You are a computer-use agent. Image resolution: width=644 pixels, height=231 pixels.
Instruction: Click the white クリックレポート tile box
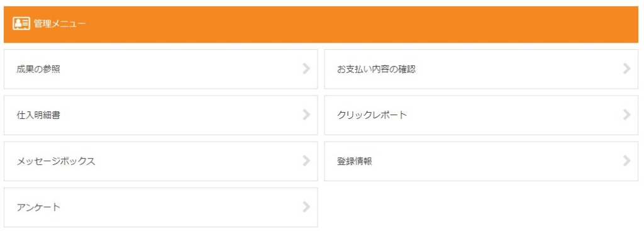[x=481, y=115]
